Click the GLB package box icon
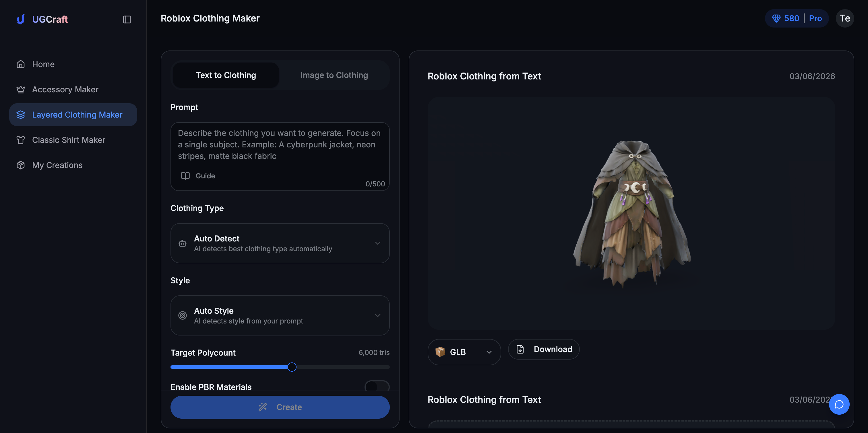 click(440, 352)
